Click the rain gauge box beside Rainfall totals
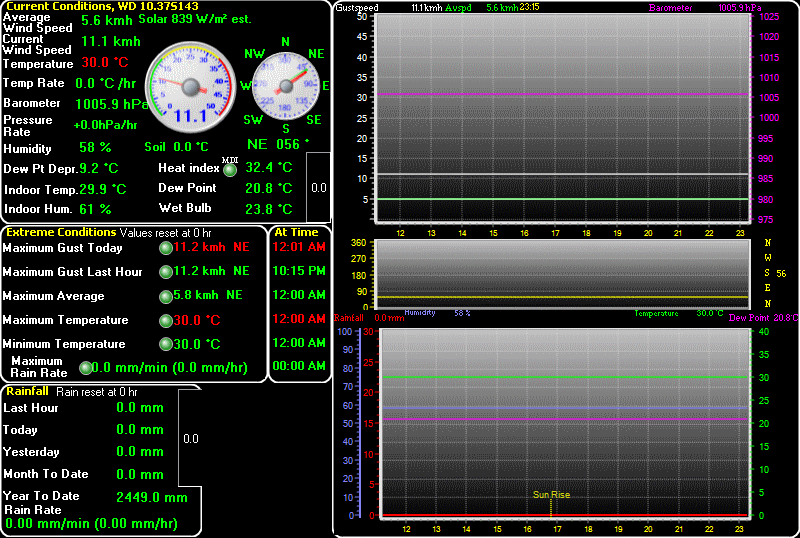The image size is (800, 538). pos(191,438)
